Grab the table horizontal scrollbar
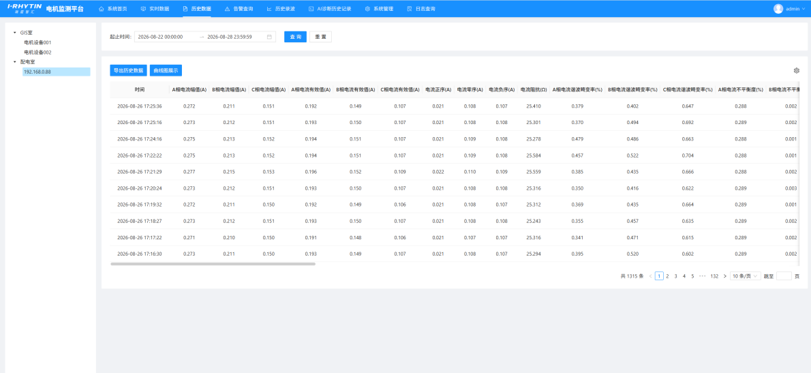Screen dimensions: 811x373 coord(213,264)
